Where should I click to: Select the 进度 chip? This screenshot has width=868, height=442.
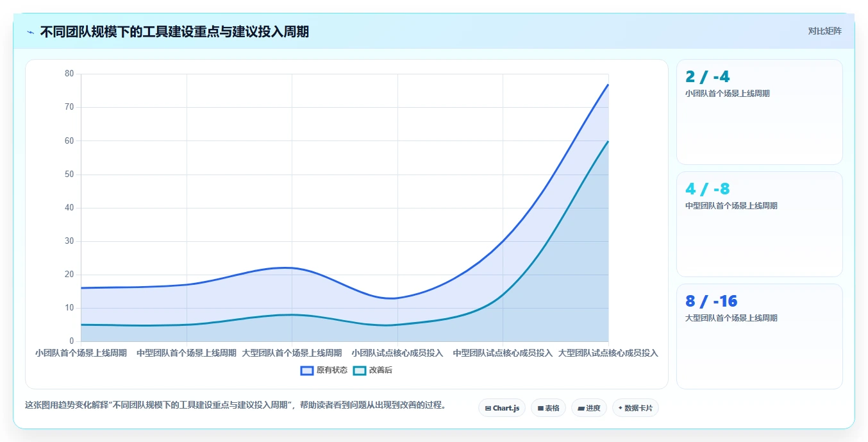pyautogui.click(x=589, y=408)
